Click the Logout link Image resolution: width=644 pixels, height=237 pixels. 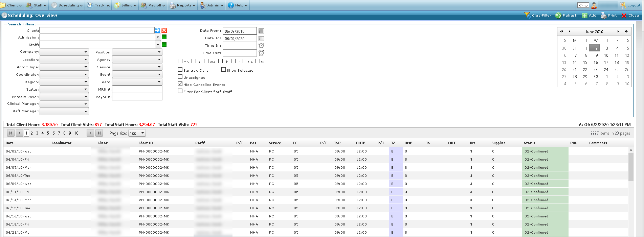tap(634, 5)
